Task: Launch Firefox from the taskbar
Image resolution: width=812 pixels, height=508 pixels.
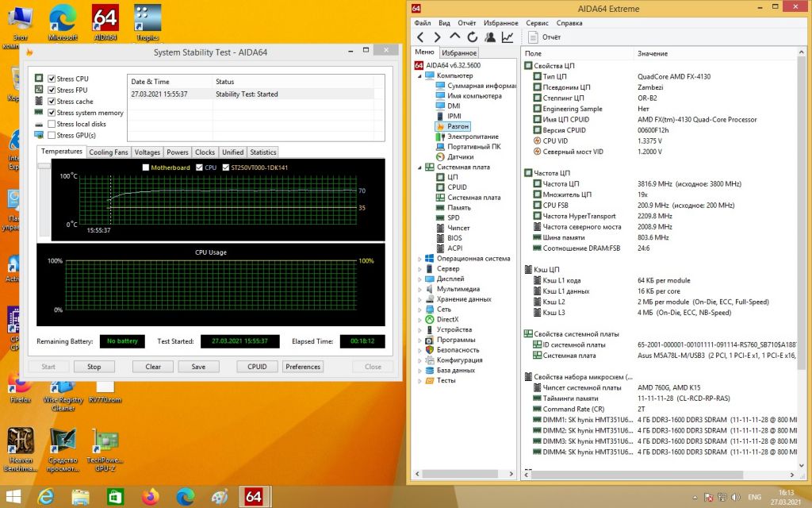Action: [150, 497]
